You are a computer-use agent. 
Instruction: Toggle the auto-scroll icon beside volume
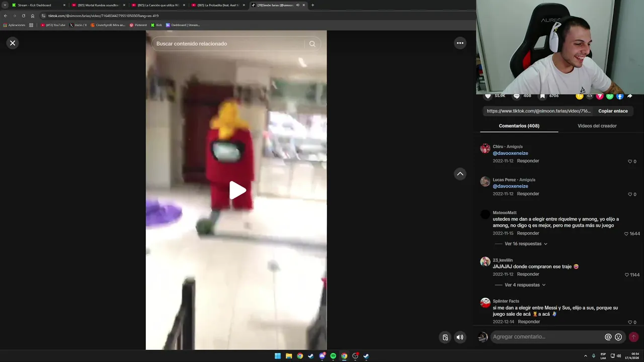[445, 337]
